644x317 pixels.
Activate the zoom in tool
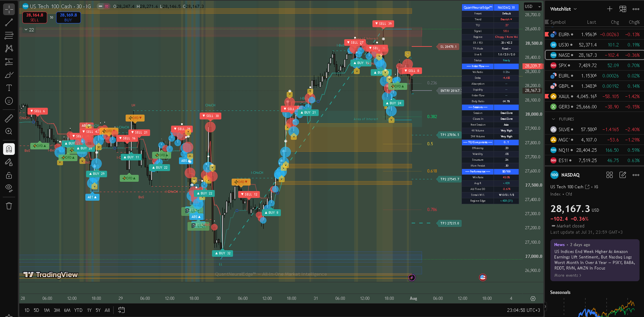coord(9,131)
